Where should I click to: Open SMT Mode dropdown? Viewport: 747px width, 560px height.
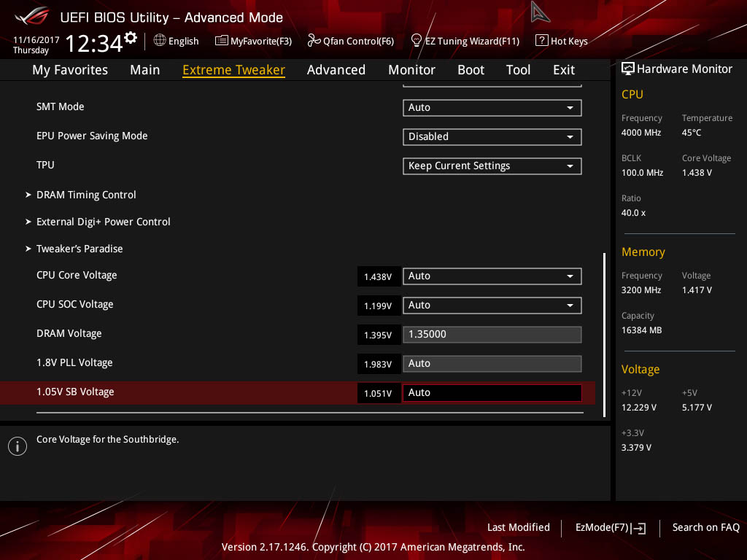point(492,108)
